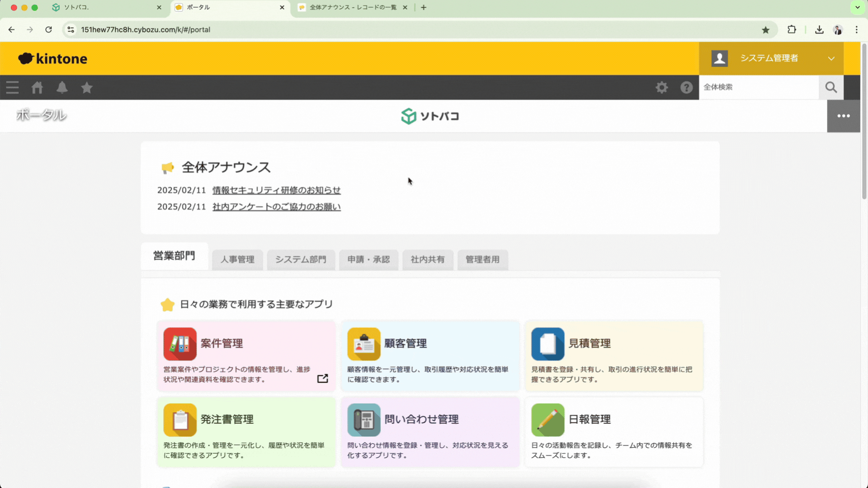868x488 pixels.
Task: Click the page vertical scrollbar
Action: [864, 122]
